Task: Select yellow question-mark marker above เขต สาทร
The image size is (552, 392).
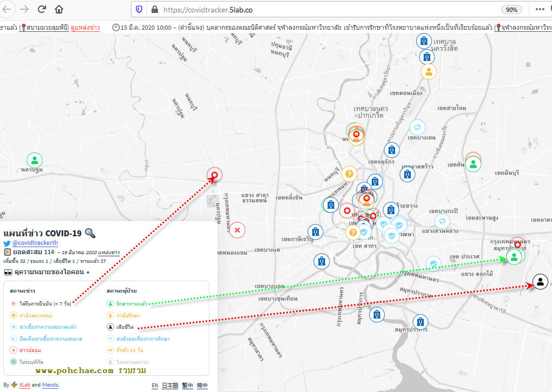Action: click(x=353, y=232)
